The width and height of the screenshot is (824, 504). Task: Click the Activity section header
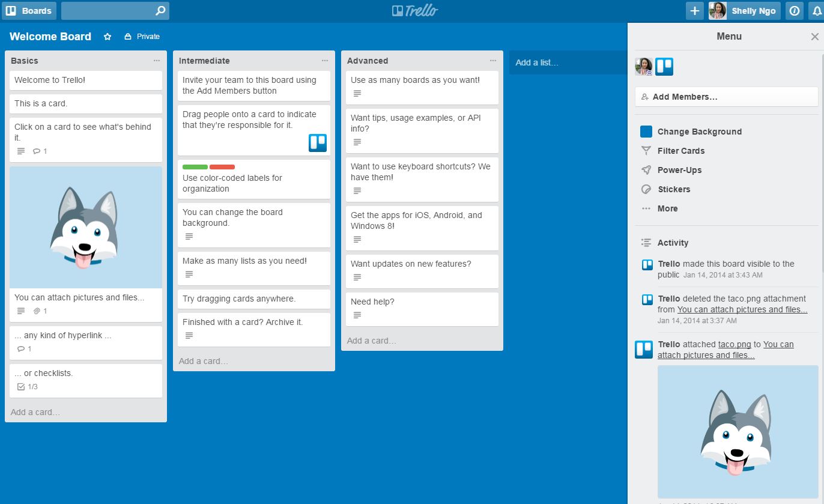tap(673, 243)
